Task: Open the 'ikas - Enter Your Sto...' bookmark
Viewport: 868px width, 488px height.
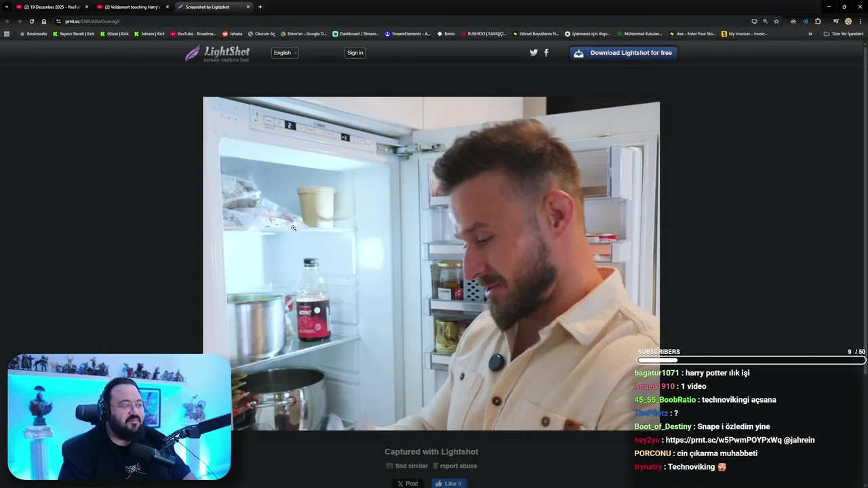Action: tap(692, 33)
